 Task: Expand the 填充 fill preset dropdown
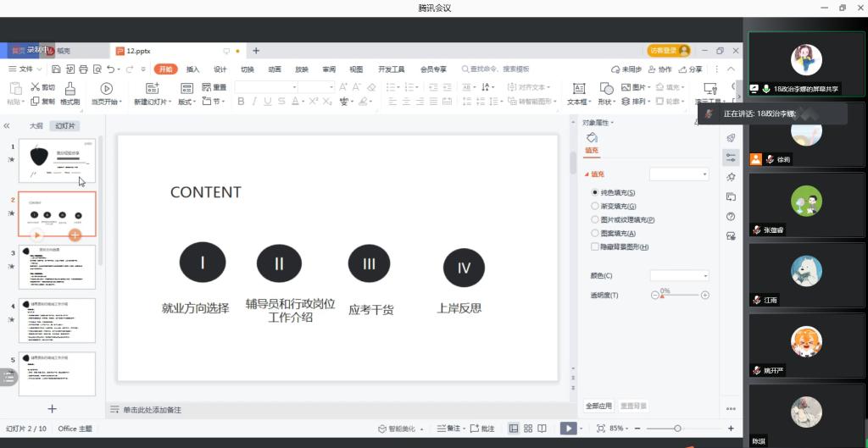679,174
